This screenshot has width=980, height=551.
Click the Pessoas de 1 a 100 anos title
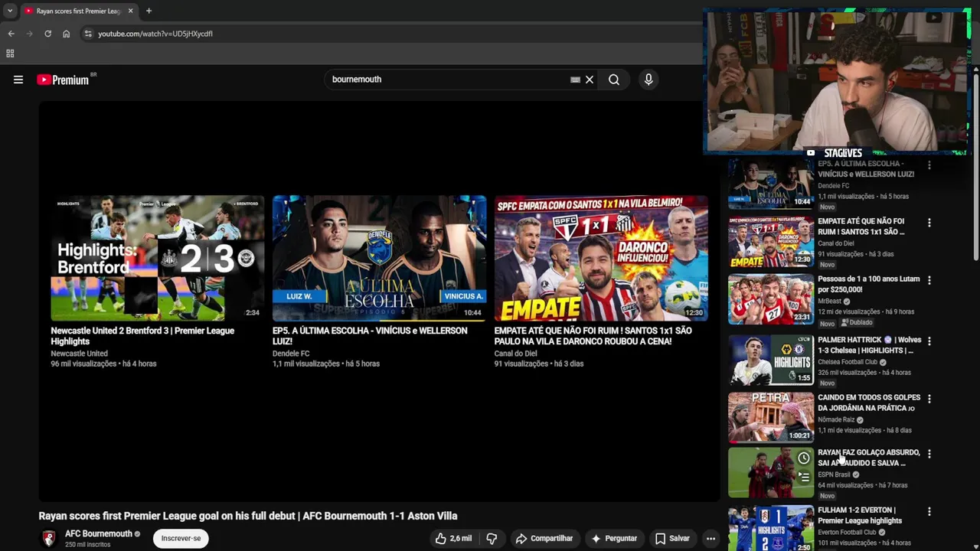pyautogui.click(x=869, y=285)
